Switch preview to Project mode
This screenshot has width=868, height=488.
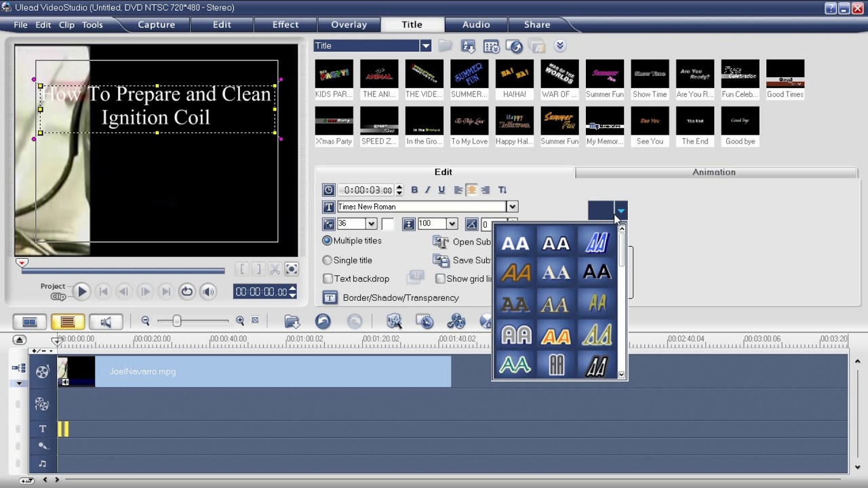pos(52,286)
